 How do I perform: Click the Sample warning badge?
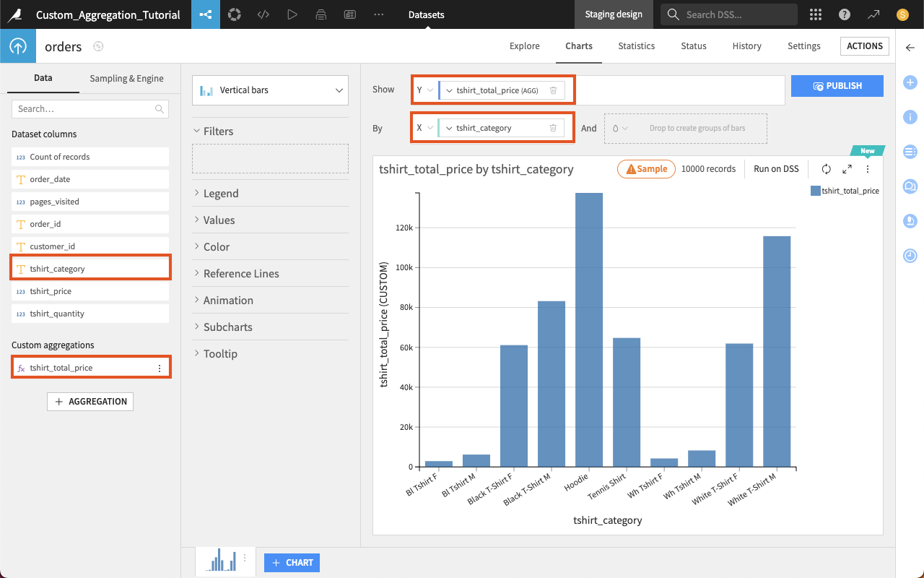pos(646,169)
